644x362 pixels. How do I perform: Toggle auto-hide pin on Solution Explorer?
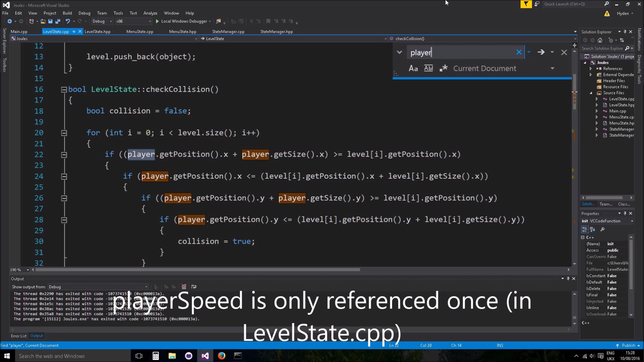coord(625,32)
